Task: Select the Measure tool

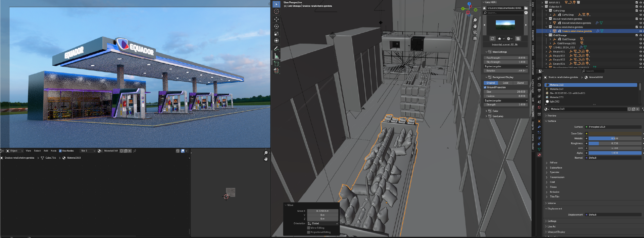Action: tap(276, 56)
